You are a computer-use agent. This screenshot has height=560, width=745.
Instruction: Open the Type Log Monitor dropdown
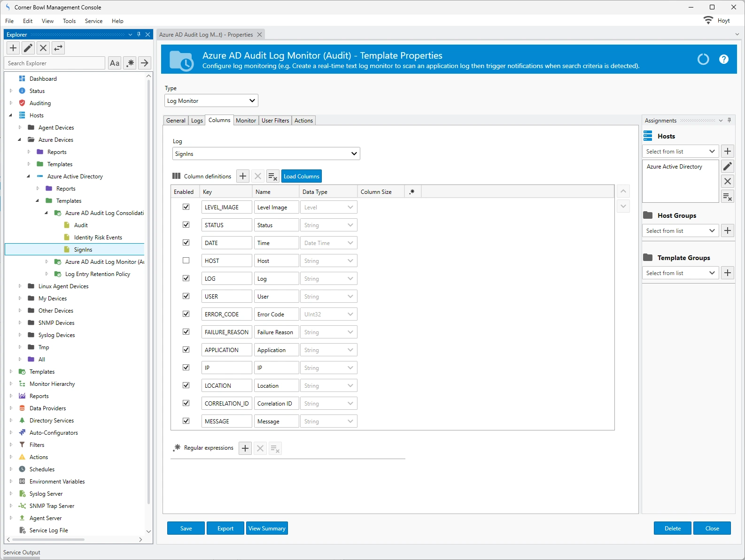211,101
